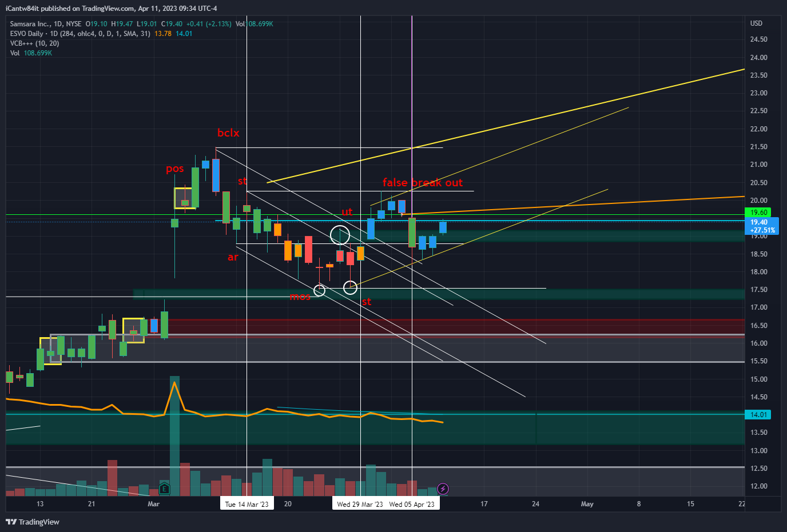Viewport: 787px width, 532px height.
Task: Click '21' on the time axis
Action: click(x=92, y=504)
